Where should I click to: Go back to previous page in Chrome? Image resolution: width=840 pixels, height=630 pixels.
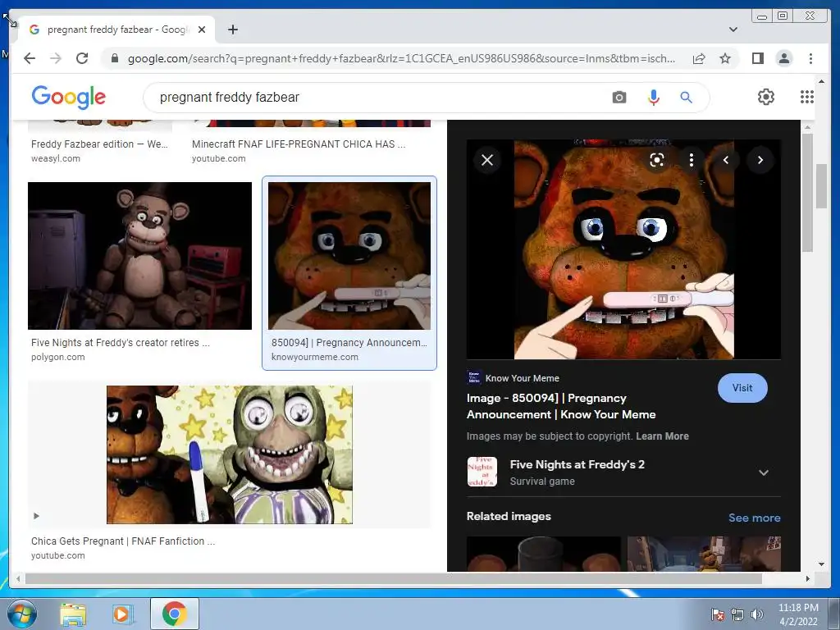pyautogui.click(x=30, y=58)
